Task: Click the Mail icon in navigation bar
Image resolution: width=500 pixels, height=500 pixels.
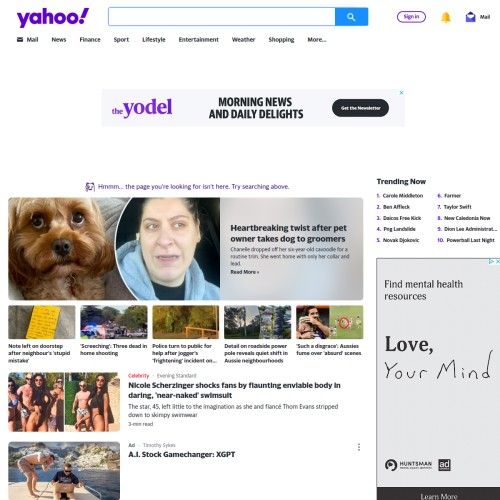Action: tap(20, 40)
